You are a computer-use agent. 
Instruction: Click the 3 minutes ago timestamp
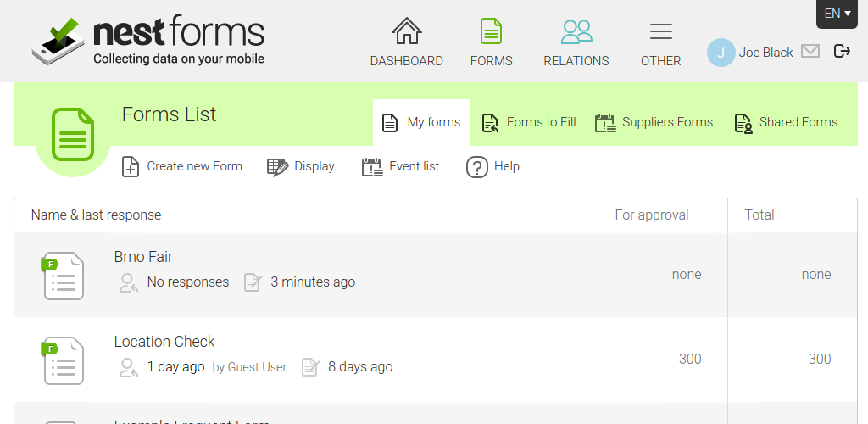coord(313,282)
